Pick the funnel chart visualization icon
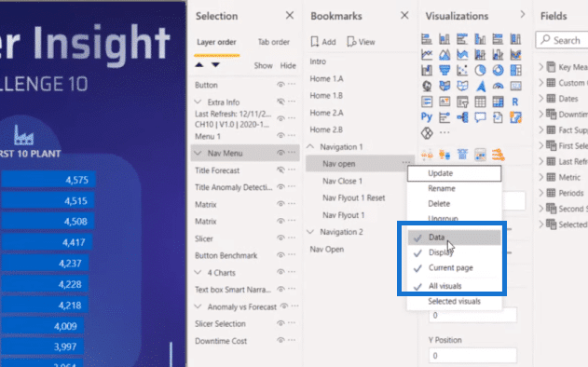This screenshot has width=588, height=367. click(x=444, y=70)
